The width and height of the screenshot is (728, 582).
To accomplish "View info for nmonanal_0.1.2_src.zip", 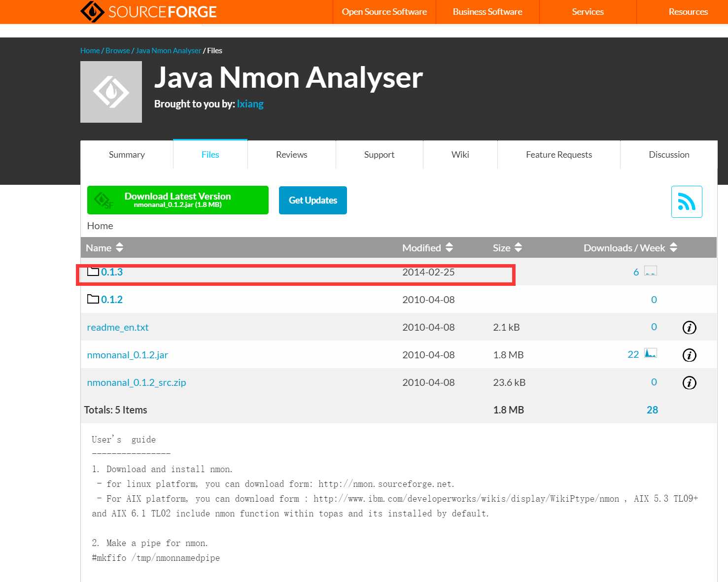I will tap(689, 382).
